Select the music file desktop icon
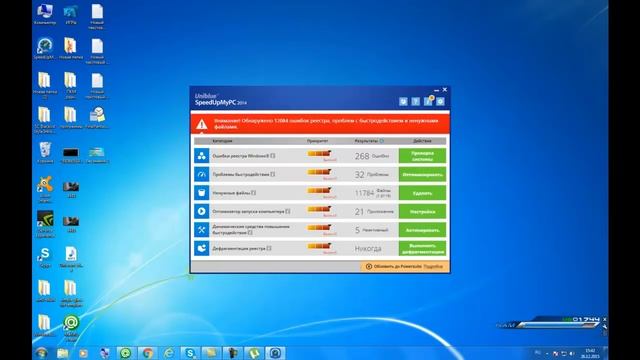This screenshot has height=360, width=640. tap(71, 259)
